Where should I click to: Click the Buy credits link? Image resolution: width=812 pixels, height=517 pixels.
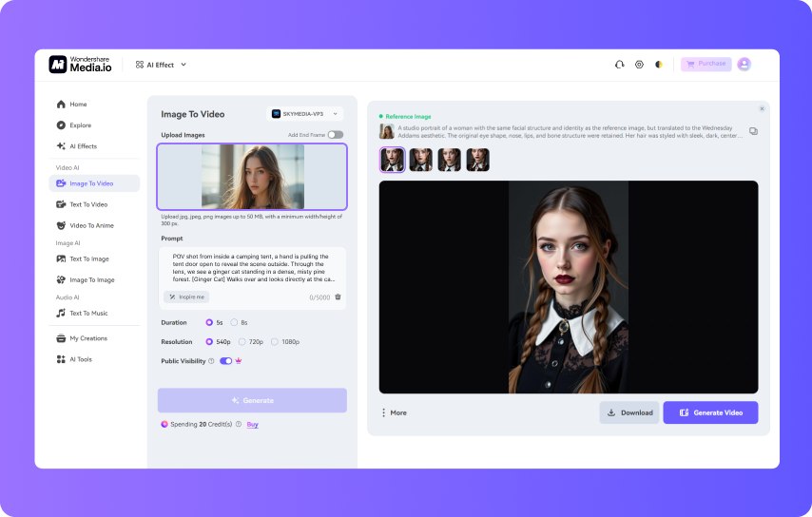coord(252,425)
